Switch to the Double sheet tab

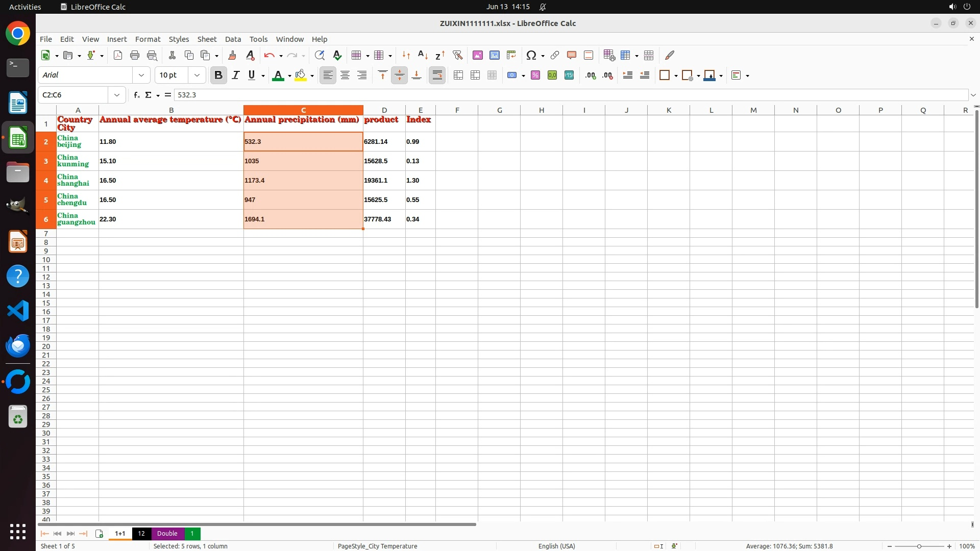(167, 533)
